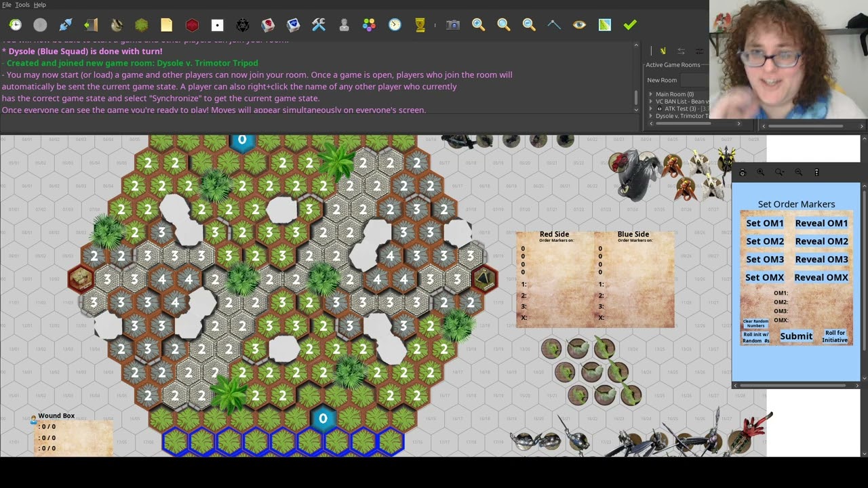The image size is (868, 488).
Task: Open the crossed wrench tools icon
Action: pos(319,25)
